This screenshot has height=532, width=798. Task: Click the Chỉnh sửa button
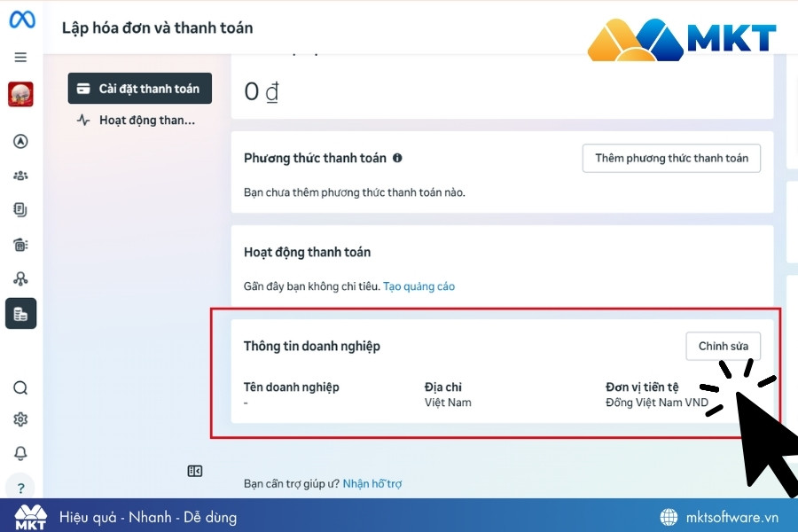723,346
